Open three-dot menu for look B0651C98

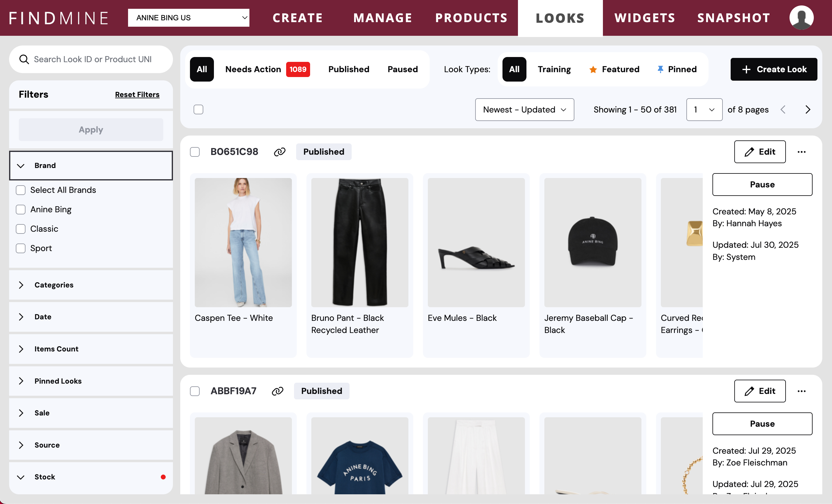click(x=801, y=152)
